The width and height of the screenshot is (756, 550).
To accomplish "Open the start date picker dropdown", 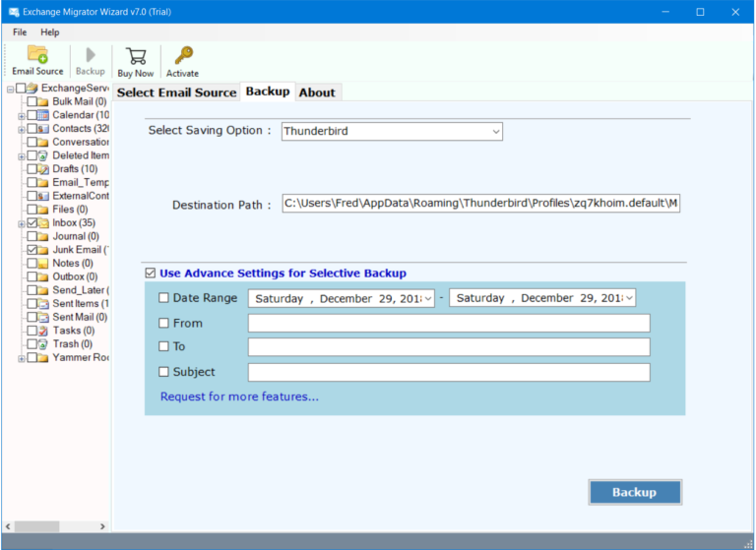I will [x=427, y=298].
